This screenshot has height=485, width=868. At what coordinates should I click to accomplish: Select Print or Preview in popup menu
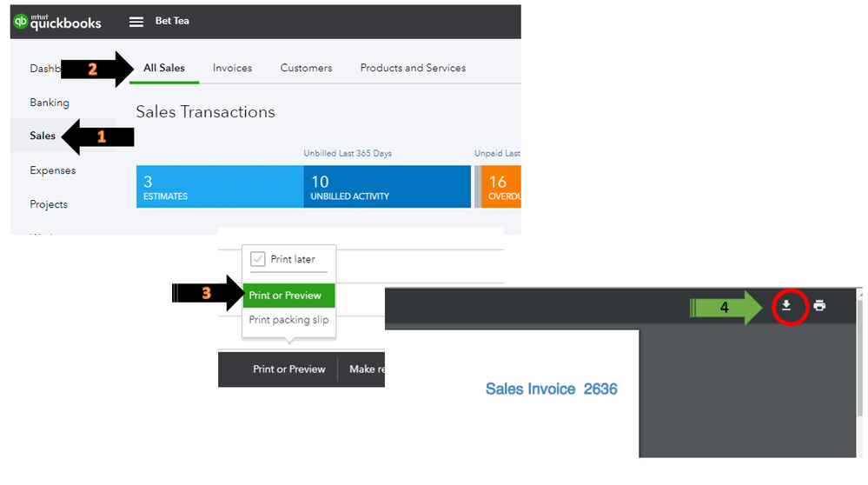click(x=288, y=296)
